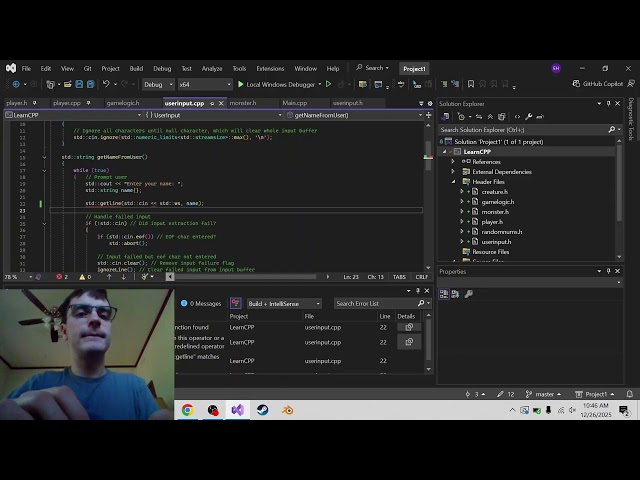This screenshot has width=640, height=480.
Task: Open the 78 % zoom level dropdown
Action: point(18,277)
